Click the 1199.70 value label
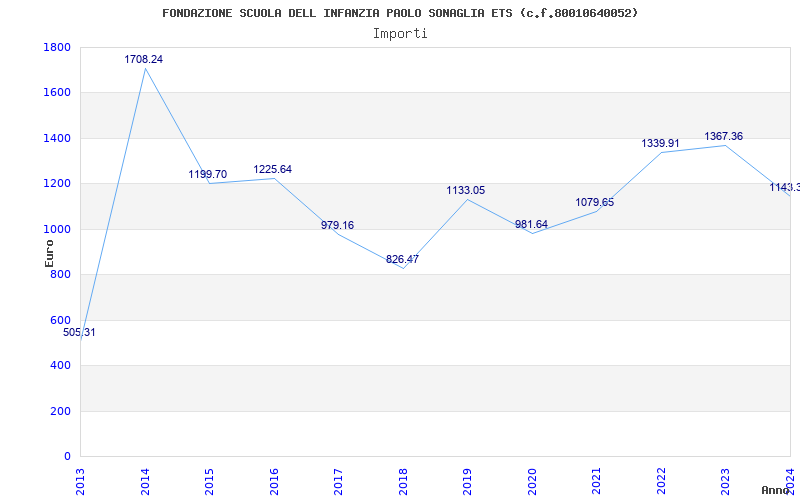This screenshot has height=500, width=800. pos(208,174)
